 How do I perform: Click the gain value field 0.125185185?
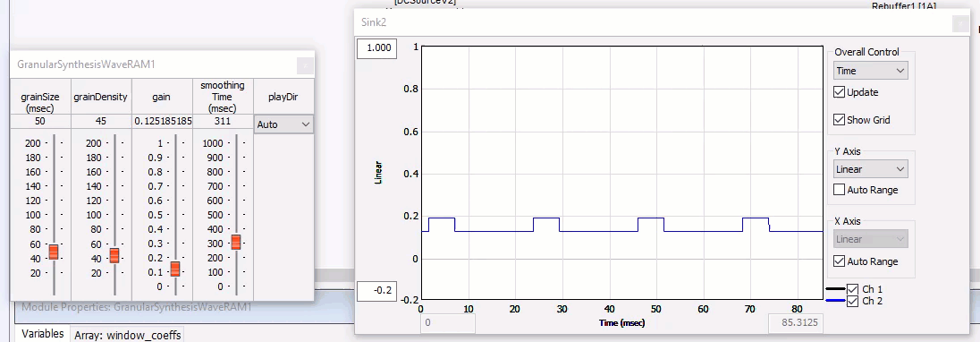163,121
